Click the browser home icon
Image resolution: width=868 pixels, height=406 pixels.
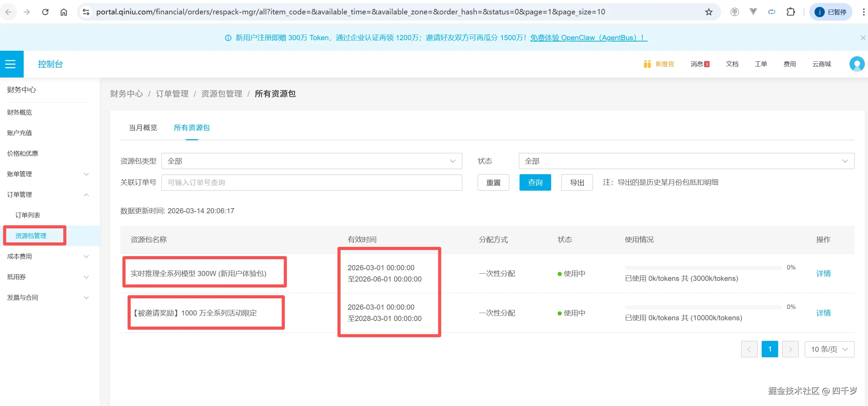pyautogui.click(x=63, y=12)
